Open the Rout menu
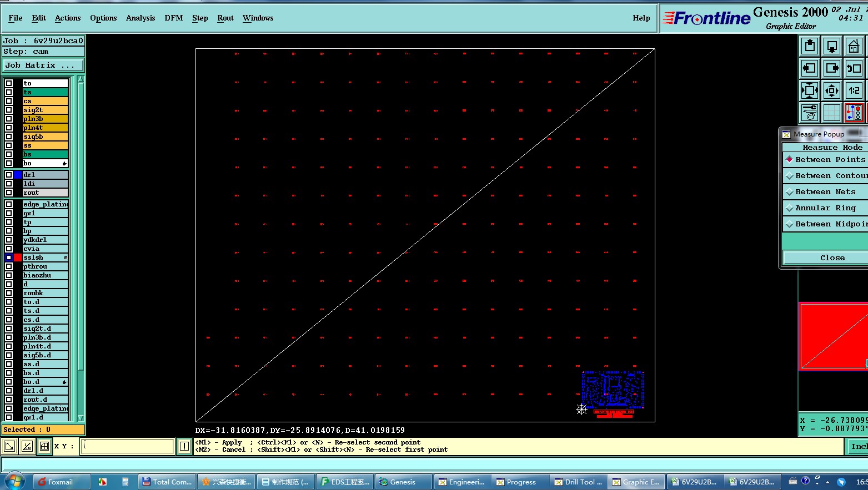Viewport: 868px width, 490px height. click(225, 18)
